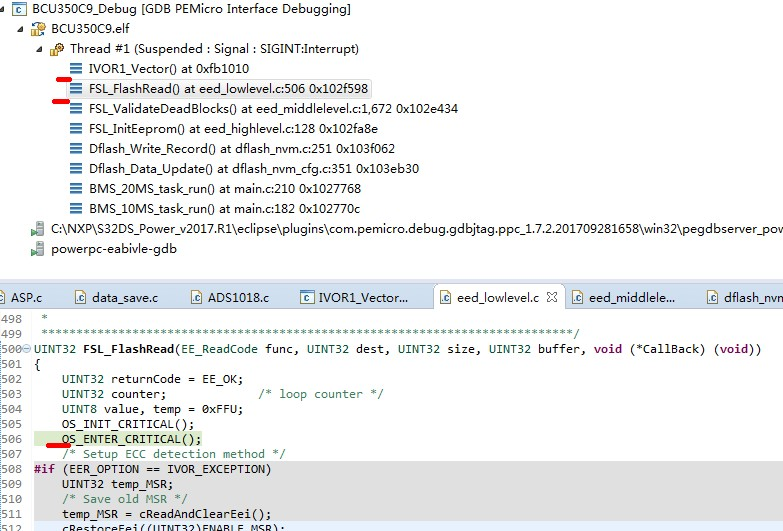Click the ADS1018.c tab file icon
The height and width of the screenshot is (531, 783).
[196, 298]
